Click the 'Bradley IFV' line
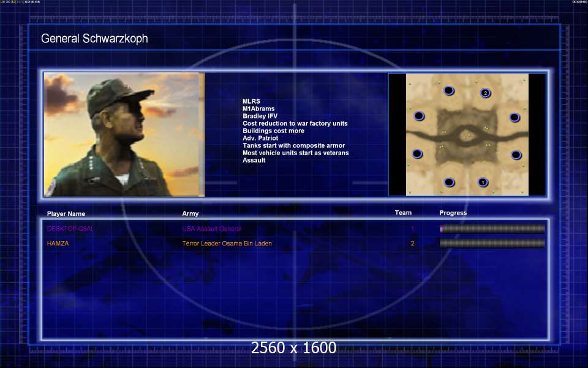 (260, 116)
